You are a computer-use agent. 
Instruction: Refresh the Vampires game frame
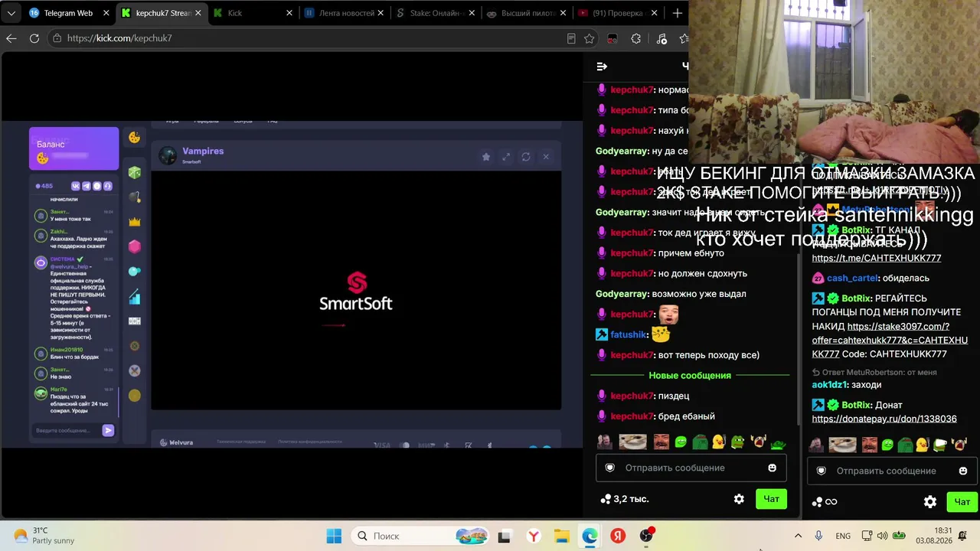click(x=525, y=157)
